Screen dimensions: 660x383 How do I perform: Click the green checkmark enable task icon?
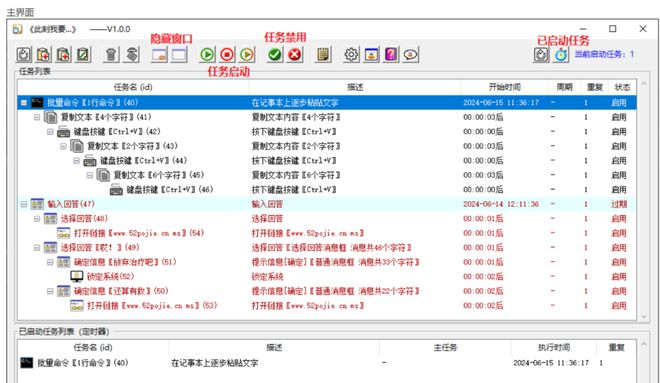pyautogui.click(x=275, y=55)
